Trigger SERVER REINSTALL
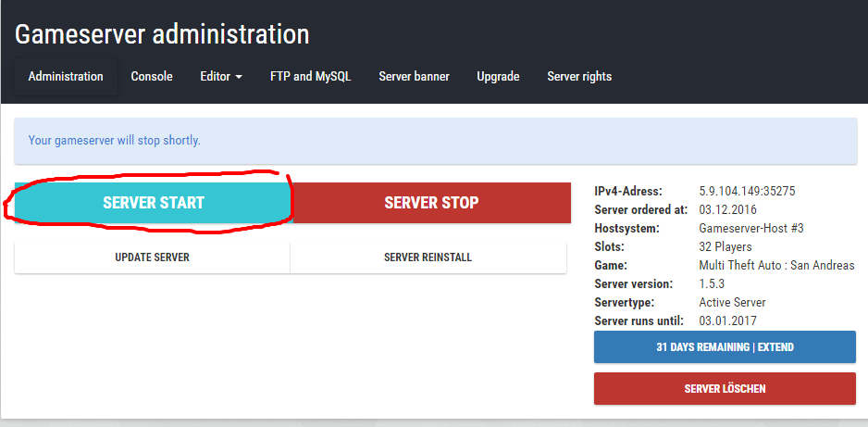The height and width of the screenshot is (427, 868). pyautogui.click(x=428, y=257)
